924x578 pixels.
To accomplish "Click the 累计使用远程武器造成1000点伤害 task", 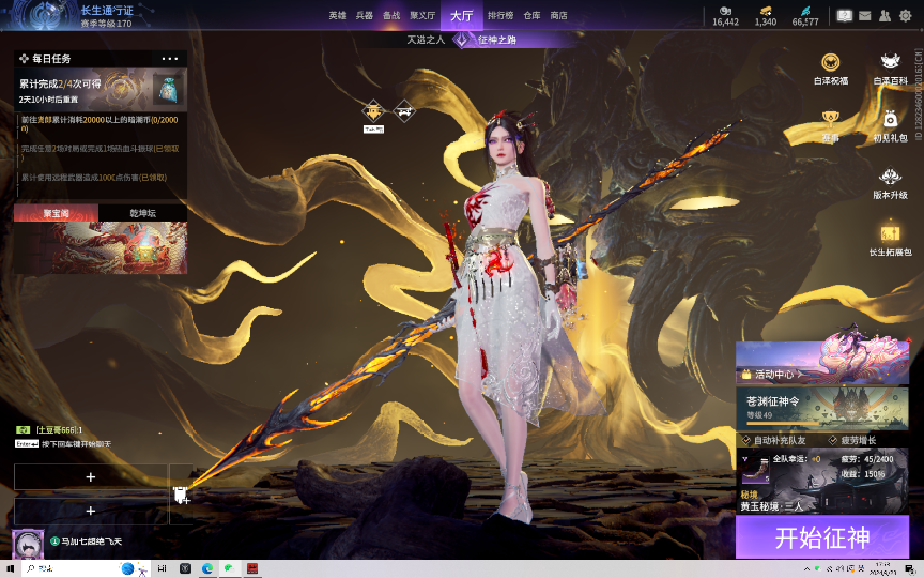I will click(94, 178).
